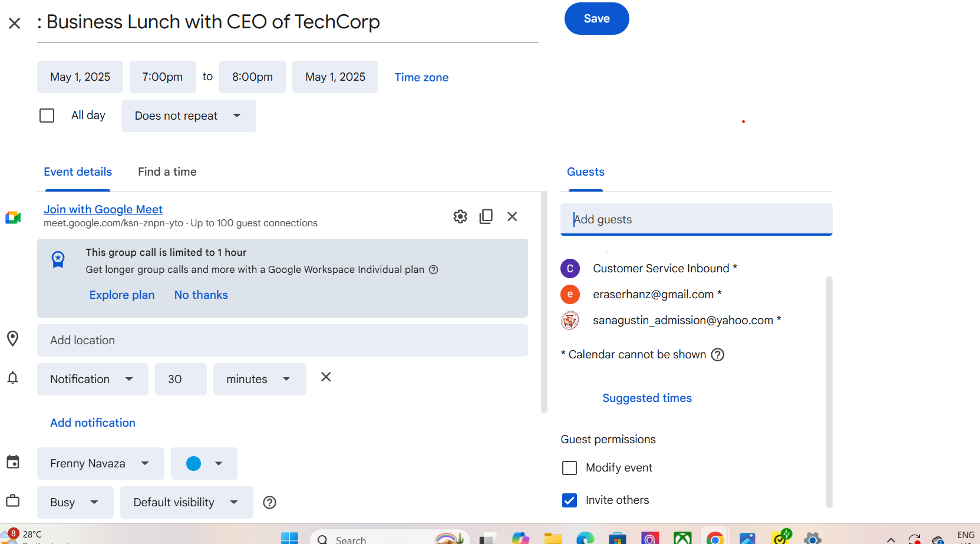Uncheck the Invite others permission

point(569,500)
